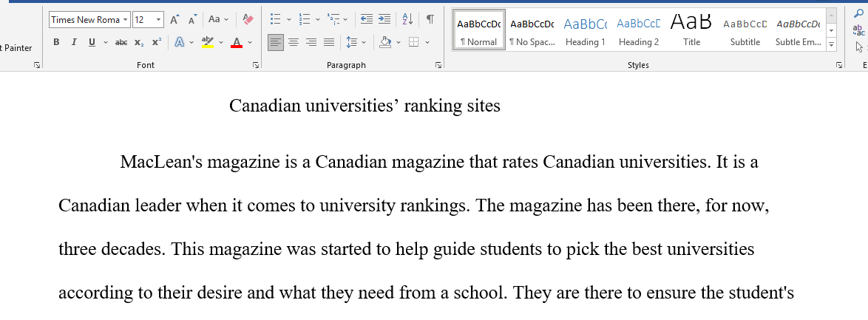
Task: Open Font dialog launcher
Action: [256, 65]
